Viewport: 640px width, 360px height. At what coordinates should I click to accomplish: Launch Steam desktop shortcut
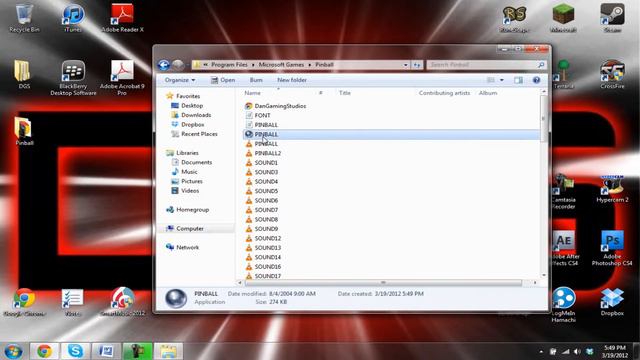pyautogui.click(x=612, y=18)
